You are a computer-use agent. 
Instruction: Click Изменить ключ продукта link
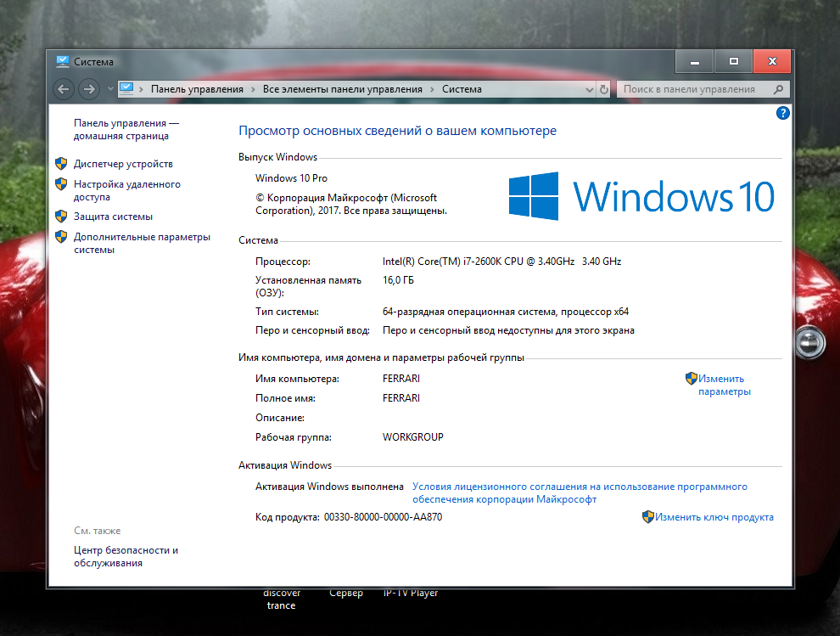(x=714, y=517)
